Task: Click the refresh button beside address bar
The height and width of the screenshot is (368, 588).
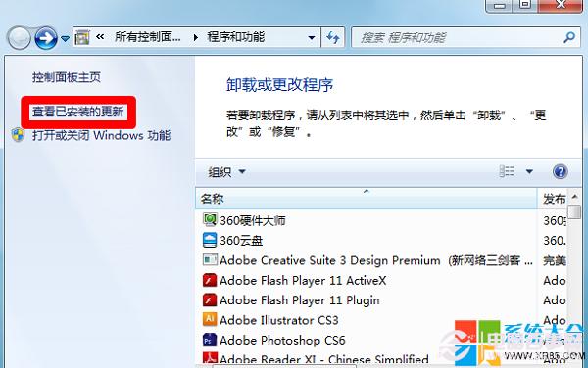Action: pos(333,37)
